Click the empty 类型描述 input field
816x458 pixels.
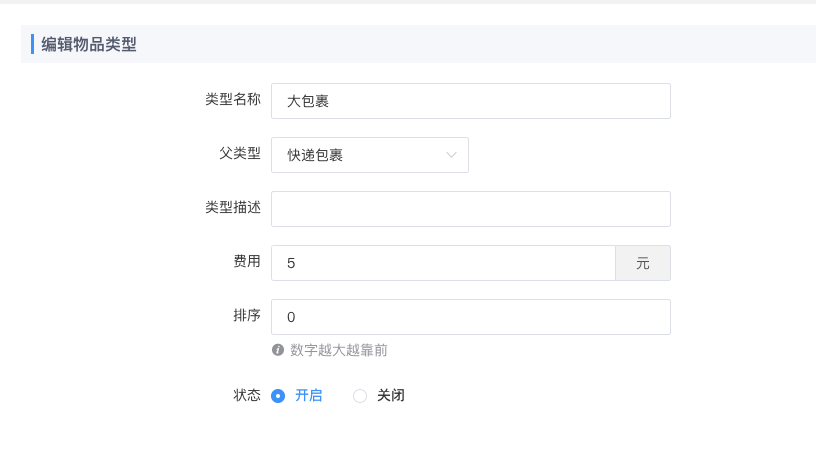(470, 209)
